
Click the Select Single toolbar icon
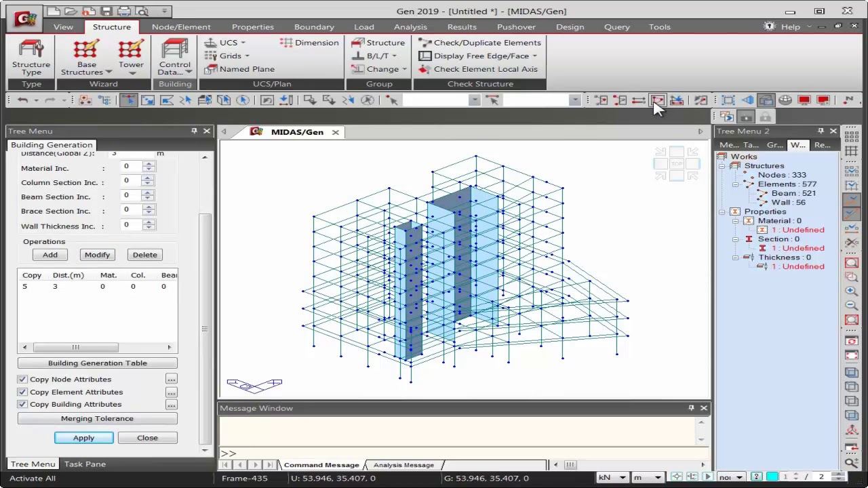click(x=128, y=100)
